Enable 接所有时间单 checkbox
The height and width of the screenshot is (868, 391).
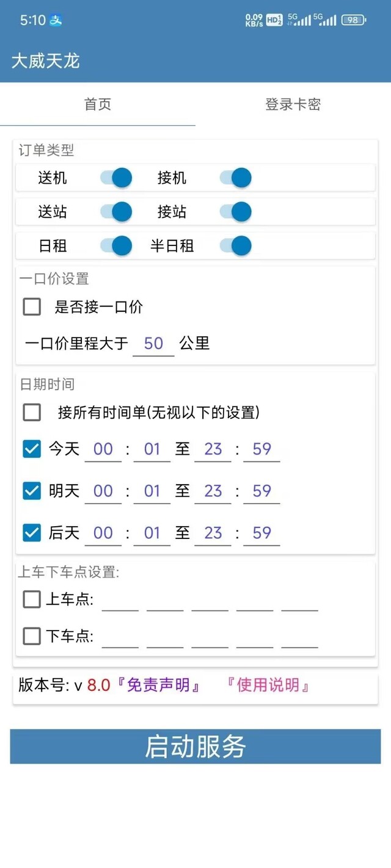(x=32, y=413)
